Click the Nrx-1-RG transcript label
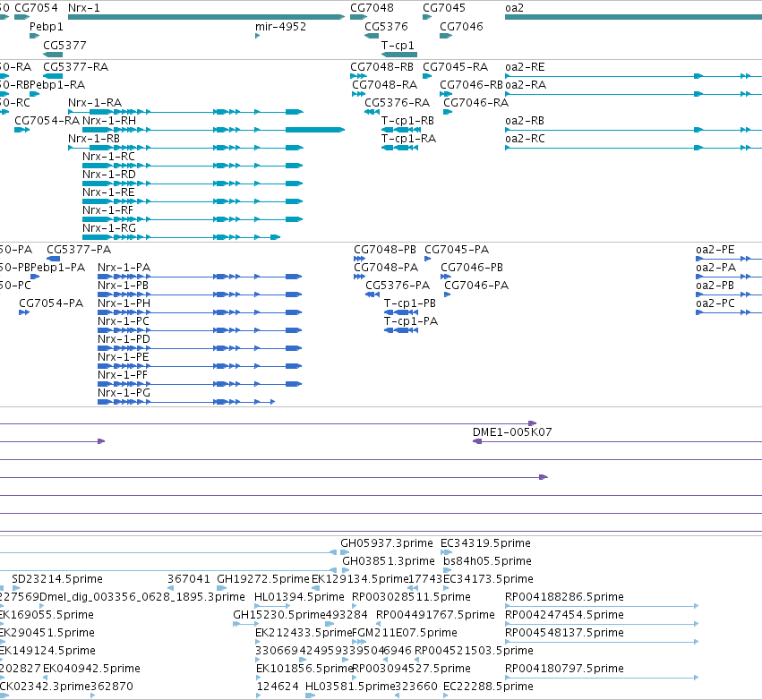Screen dimensions: 762x700 [x=109, y=228]
